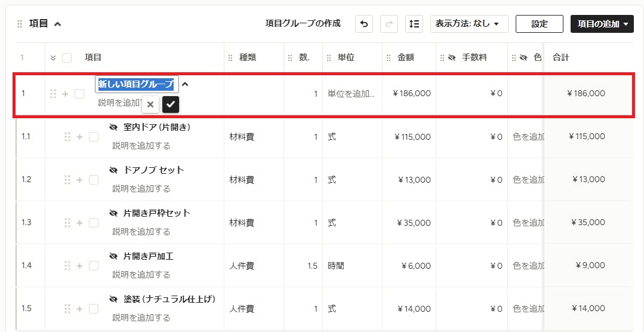Toggle visibility eye on 片開き戸枠セット
Screen dimensions: 644x332
click(x=114, y=213)
